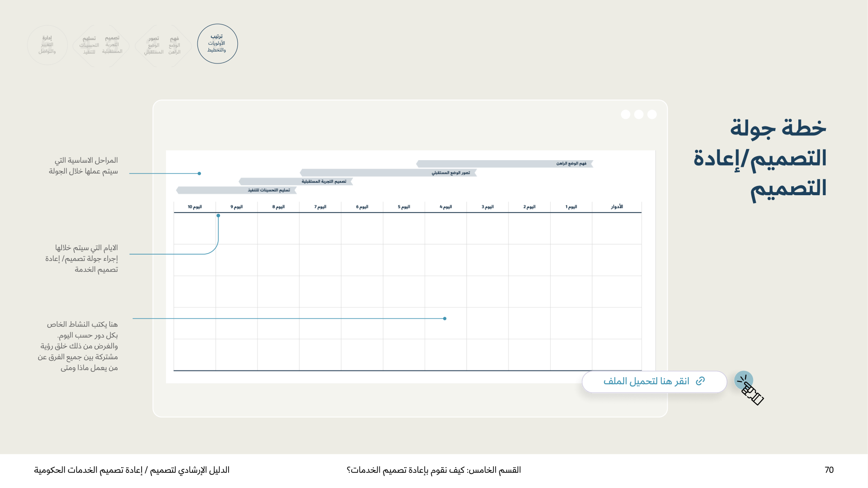Click annotation المراحل الاساسية التي سيتم عملها
The image size is (868, 488).
83,165
